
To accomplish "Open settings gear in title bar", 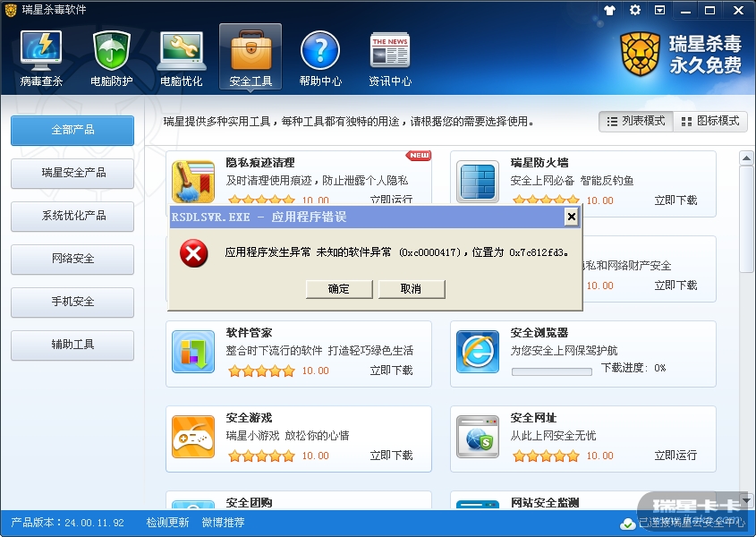I will coord(635,10).
